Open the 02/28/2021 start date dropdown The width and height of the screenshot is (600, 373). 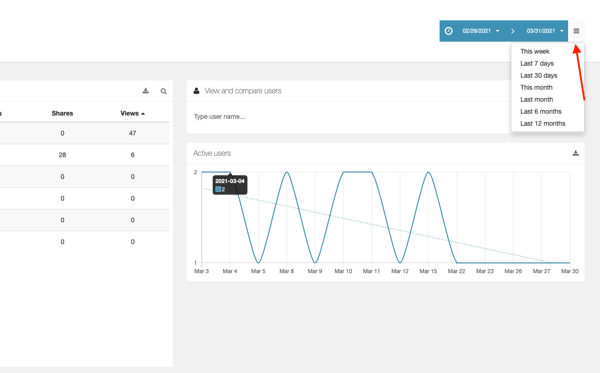point(481,31)
